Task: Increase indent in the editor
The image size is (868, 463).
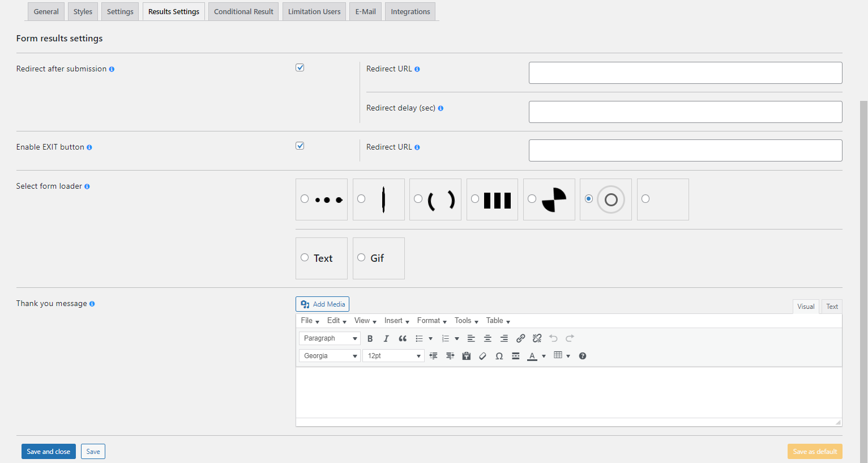Action: [x=450, y=356]
